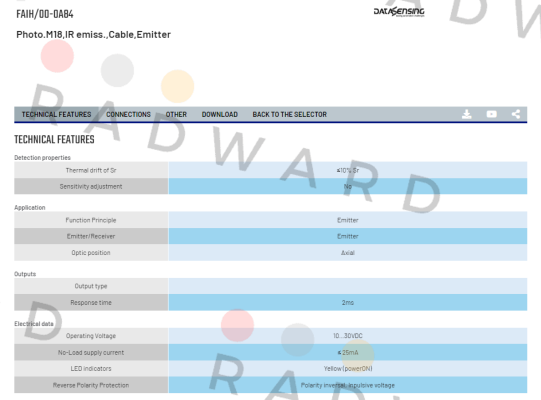Click the LED indicators Yellow value
Viewport: 541px width, 400px height.
(x=348, y=369)
